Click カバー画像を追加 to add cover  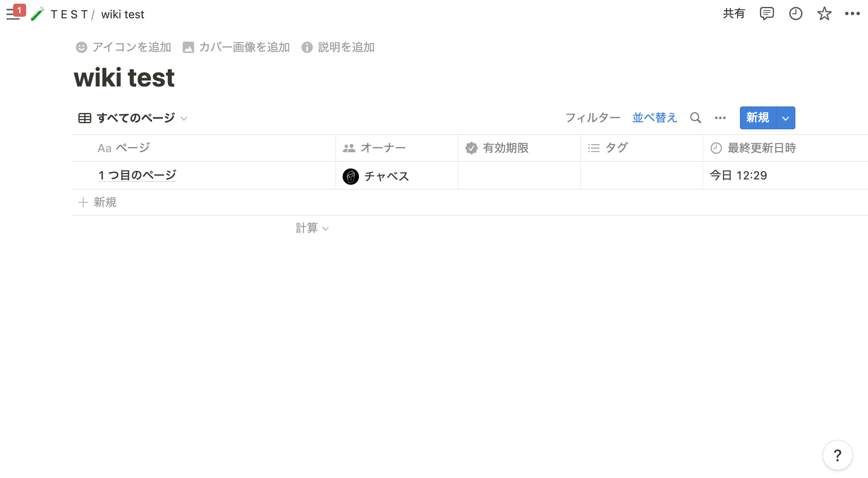[236, 47]
